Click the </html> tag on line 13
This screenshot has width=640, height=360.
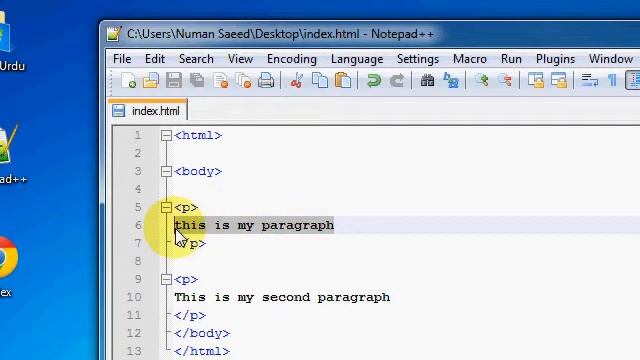coord(202,351)
